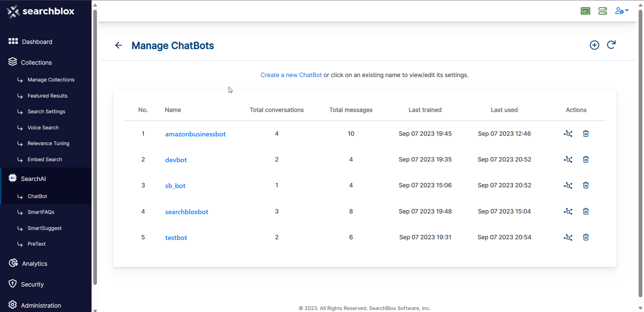Click the Security shield icon
This screenshot has width=644, height=312.
pyautogui.click(x=13, y=284)
